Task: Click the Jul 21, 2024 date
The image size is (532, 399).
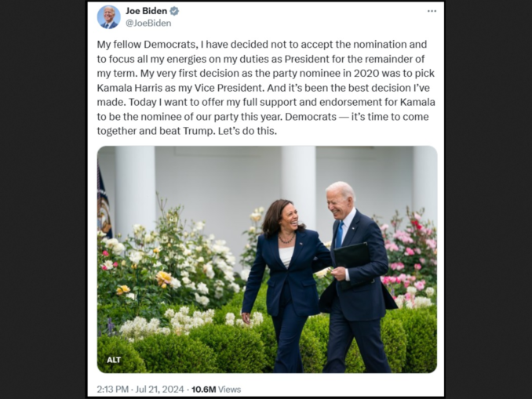Action: (x=159, y=389)
